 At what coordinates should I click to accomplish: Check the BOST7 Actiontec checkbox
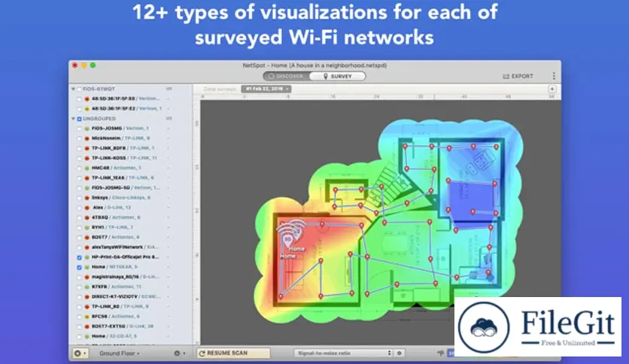pyautogui.click(x=79, y=238)
